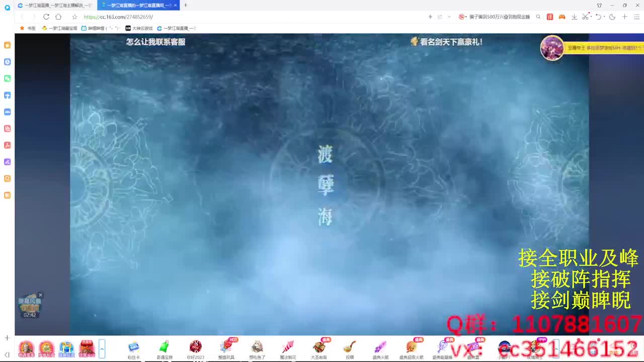
Task: Click the second orange activity badge
Action: [46, 348]
